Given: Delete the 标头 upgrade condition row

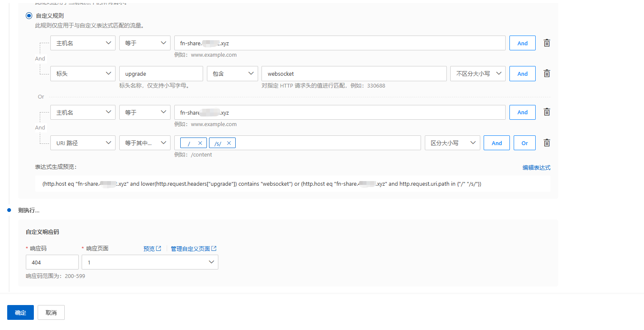Looking at the screenshot, I should pyautogui.click(x=547, y=74).
